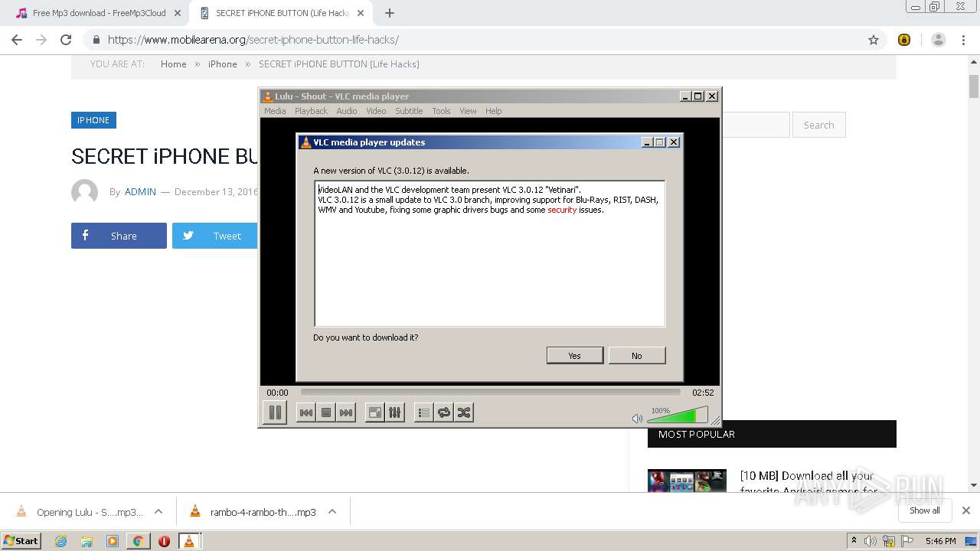Open Opera browser taskbar icon
The image size is (980, 551).
pyautogui.click(x=164, y=541)
